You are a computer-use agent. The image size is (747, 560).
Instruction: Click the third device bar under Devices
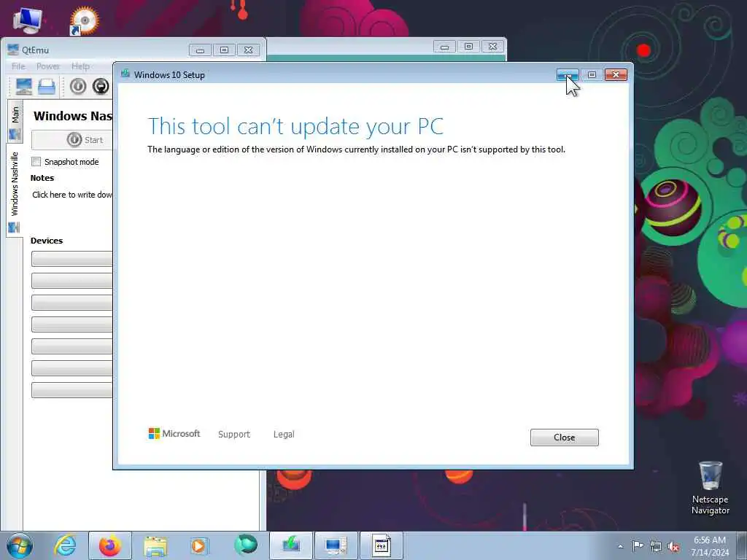coord(72,303)
